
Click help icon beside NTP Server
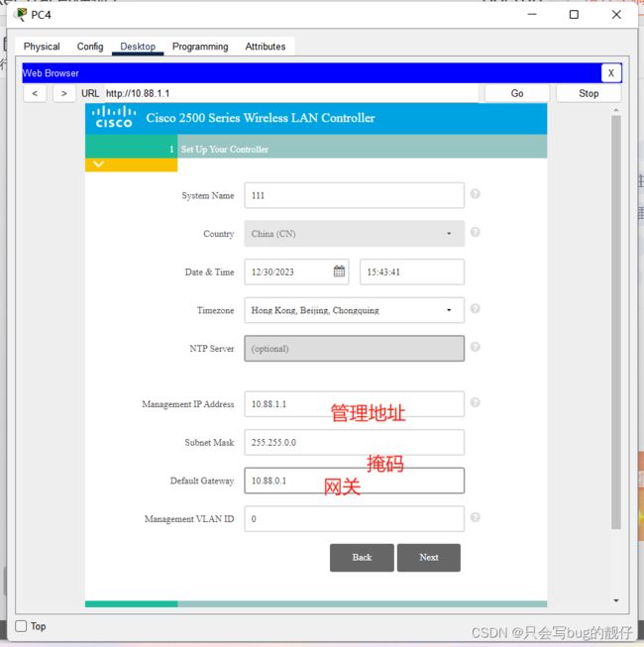pyautogui.click(x=475, y=347)
